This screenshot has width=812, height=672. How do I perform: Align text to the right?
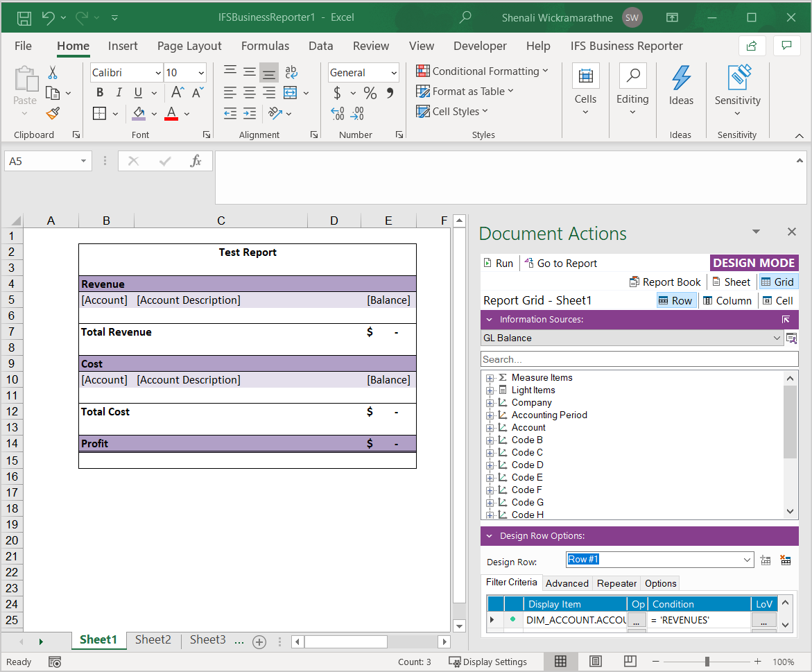(269, 93)
